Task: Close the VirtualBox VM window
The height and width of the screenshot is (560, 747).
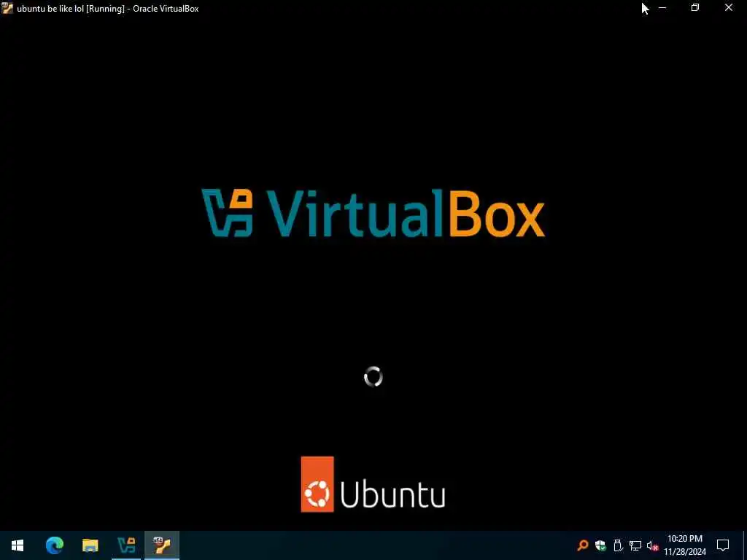Action: (x=729, y=8)
